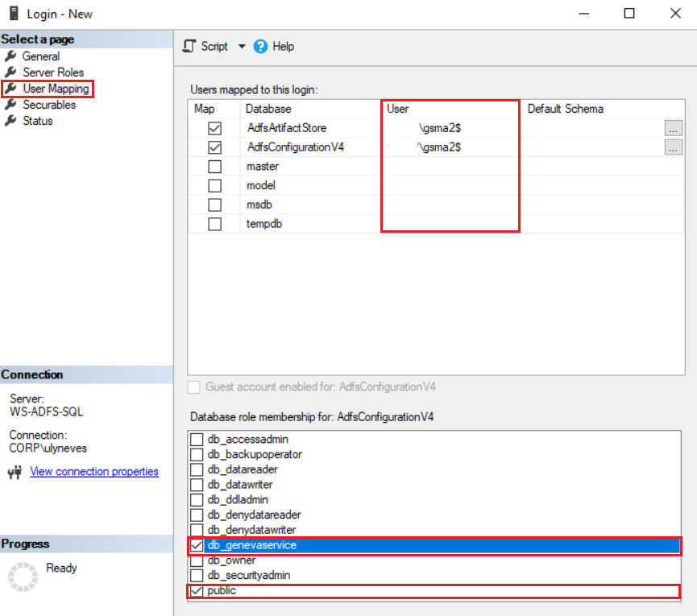Click the Status page wrench icon
The width and height of the screenshot is (697, 616).
coord(10,121)
